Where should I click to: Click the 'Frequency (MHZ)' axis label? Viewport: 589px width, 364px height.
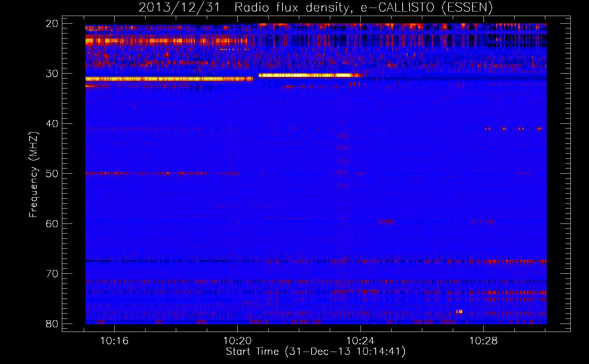click(x=33, y=175)
